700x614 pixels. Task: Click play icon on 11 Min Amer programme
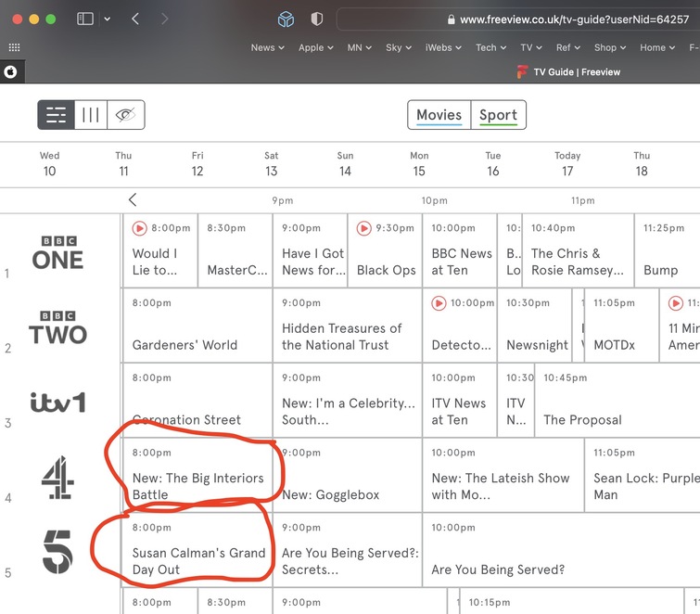click(x=676, y=302)
